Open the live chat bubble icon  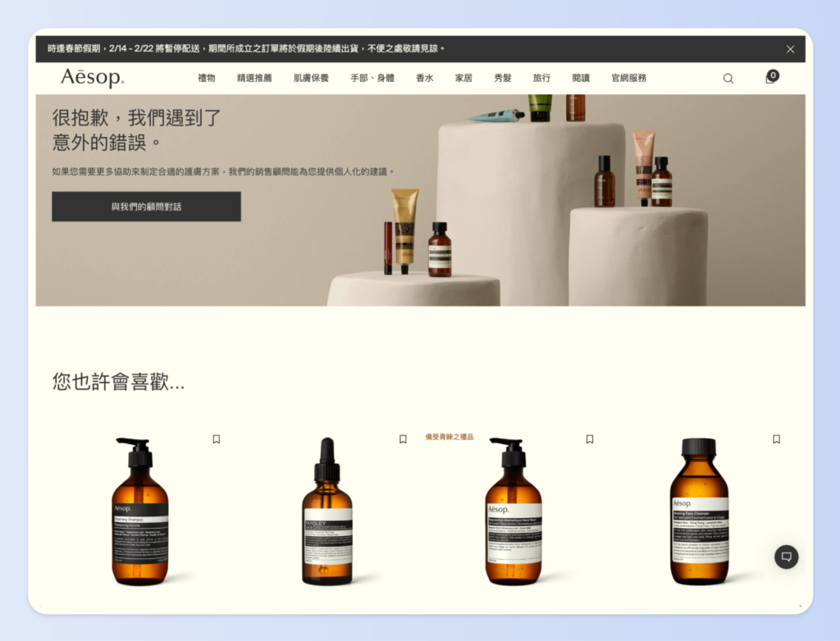pyautogui.click(x=786, y=557)
